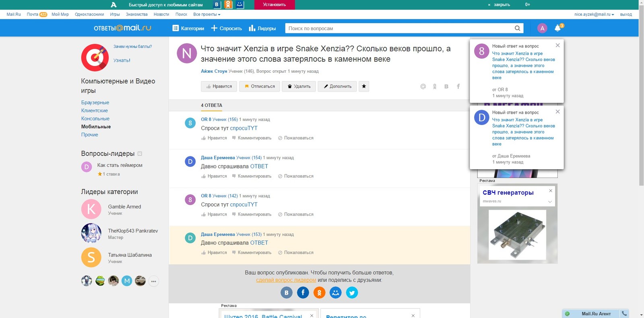Viewport: 644px width, 318px height.
Task: Click the Нравится button under the question
Action: [x=219, y=86]
